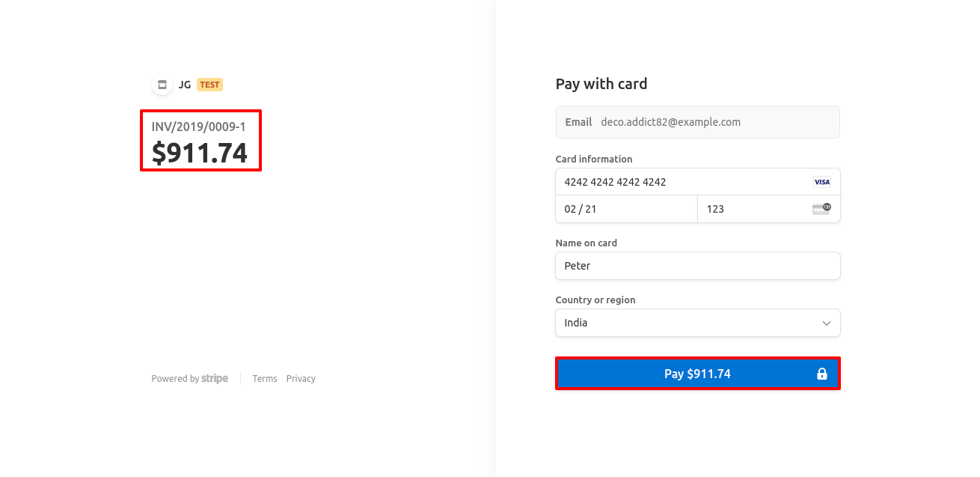This screenshot has width=980, height=477.
Task: Open the India country selector
Action: coord(688,323)
